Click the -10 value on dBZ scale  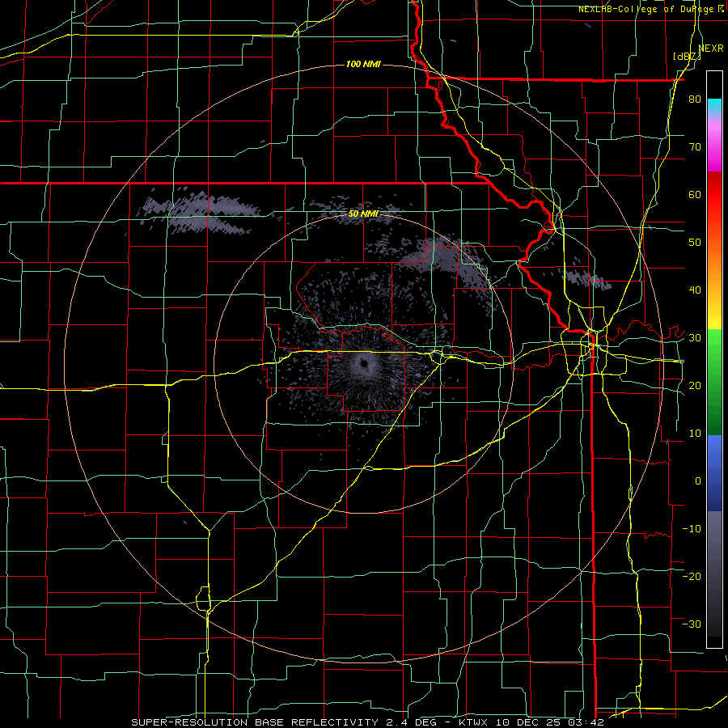click(x=692, y=528)
